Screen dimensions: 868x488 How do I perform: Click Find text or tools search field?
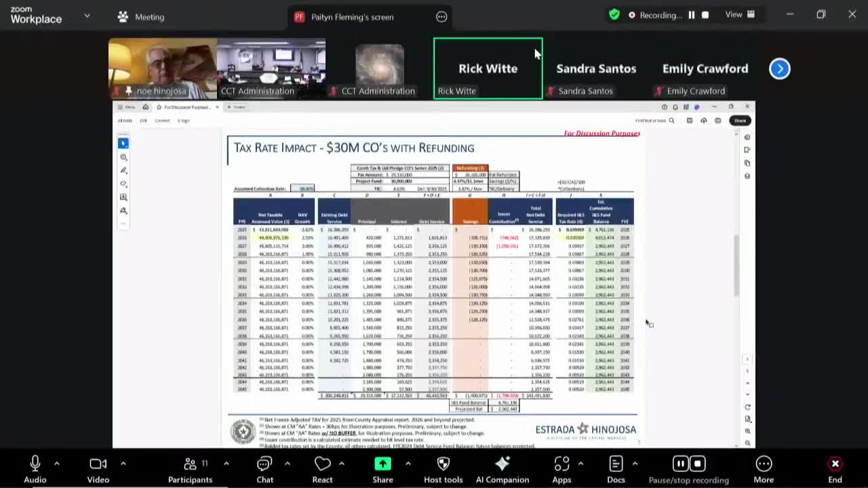tap(654, 121)
